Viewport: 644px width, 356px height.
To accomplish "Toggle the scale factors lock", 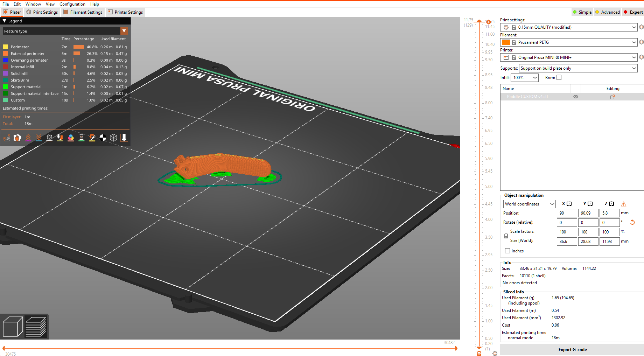I will [506, 236].
